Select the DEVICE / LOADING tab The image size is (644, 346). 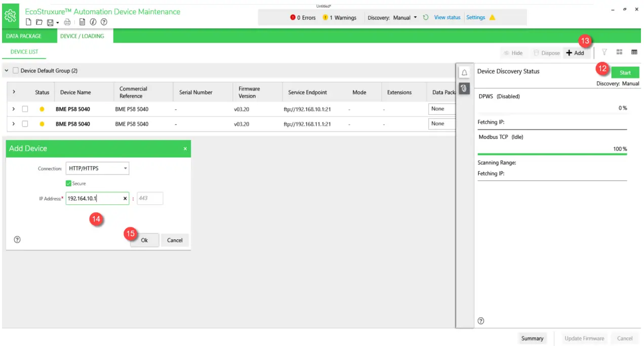tap(82, 36)
